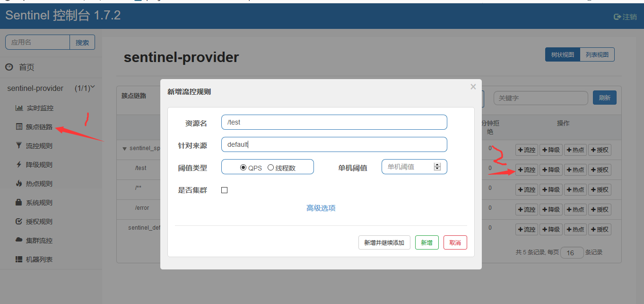
Task: Select the QPS radio button
Action: click(x=244, y=167)
